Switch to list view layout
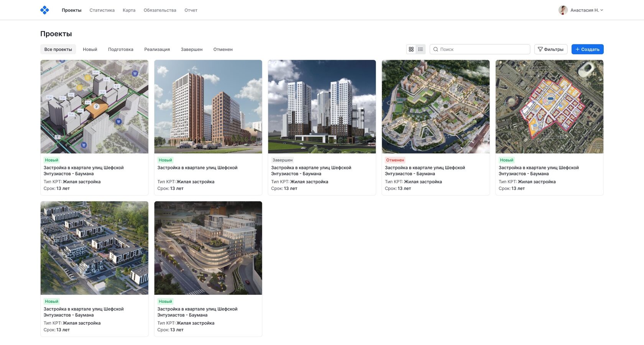Screen dimensions: 644x345 tap(421, 49)
